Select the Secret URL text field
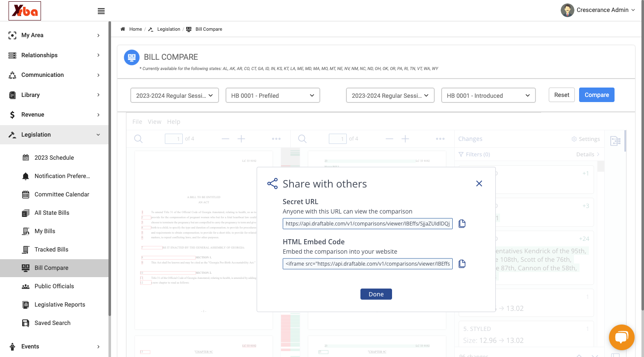 (x=367, y=224)
